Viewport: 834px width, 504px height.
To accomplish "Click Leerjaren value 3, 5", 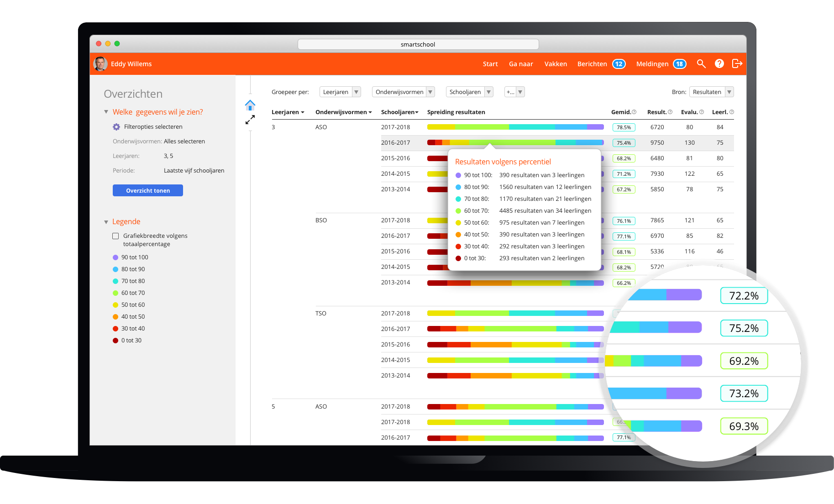I will 168,156.
